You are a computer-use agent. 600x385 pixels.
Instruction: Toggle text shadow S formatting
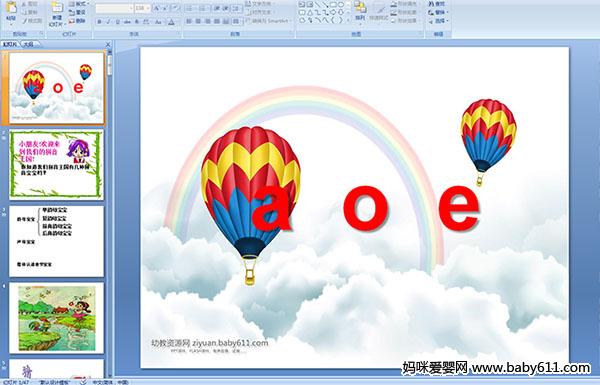[137, 22]
